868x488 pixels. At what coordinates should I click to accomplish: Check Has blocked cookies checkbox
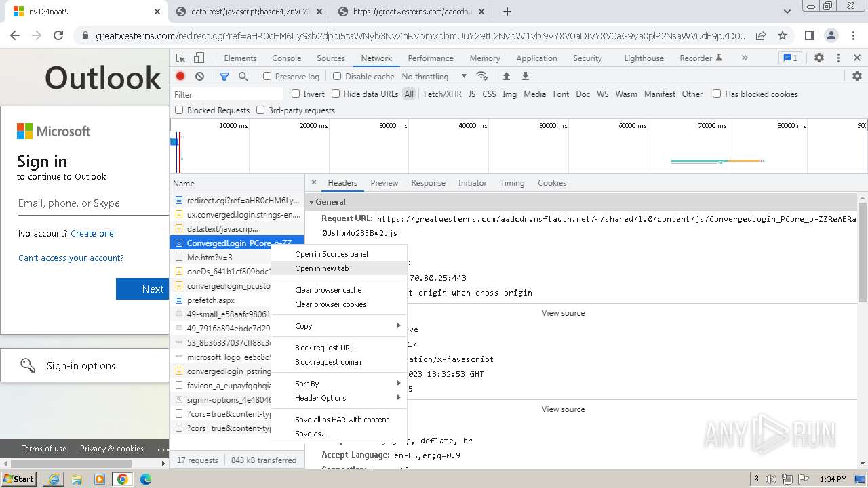[x=717, y=94]
